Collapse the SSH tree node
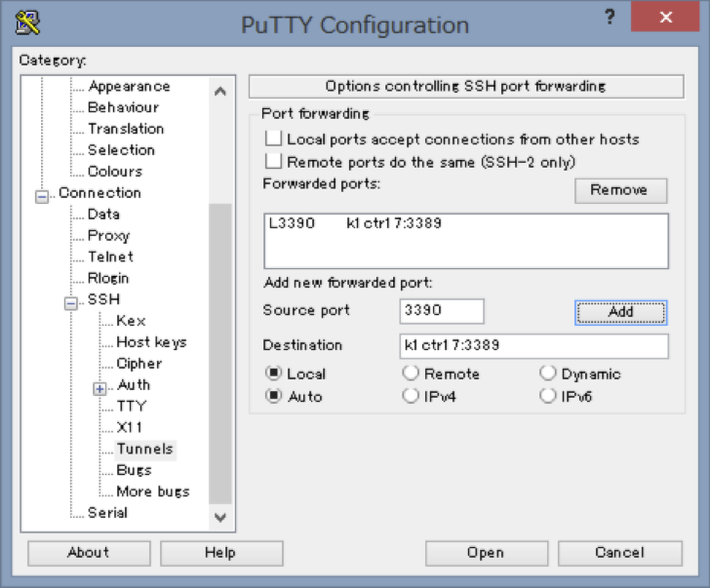 pos(70,303)
